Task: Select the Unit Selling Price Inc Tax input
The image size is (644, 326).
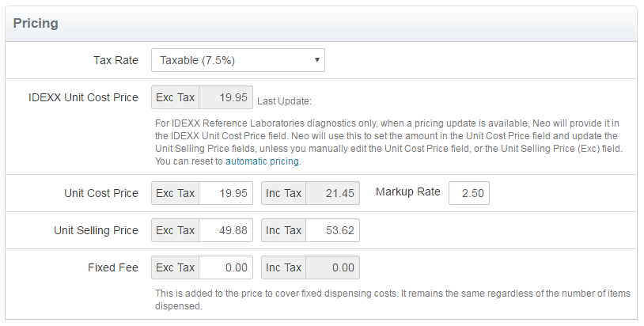Action: 332,230
